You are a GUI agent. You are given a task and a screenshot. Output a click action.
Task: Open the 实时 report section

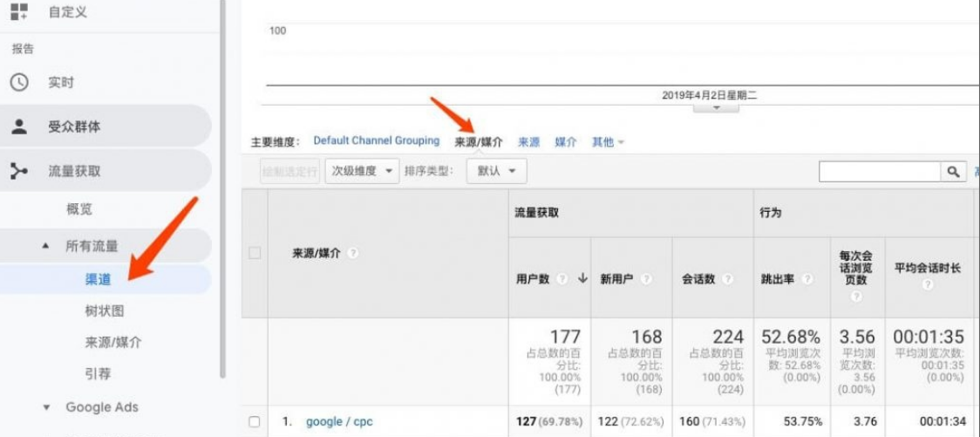[x=61, y=83]
